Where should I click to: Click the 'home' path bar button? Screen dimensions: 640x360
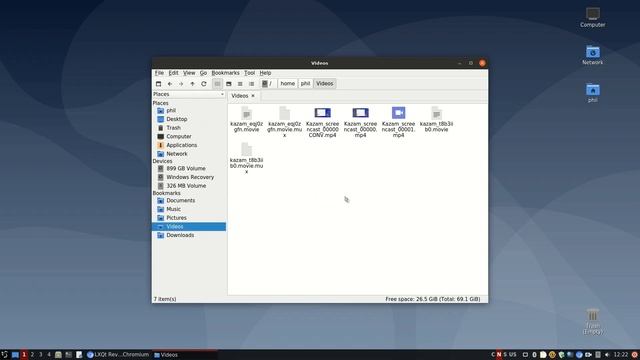(x=287, y=84)
